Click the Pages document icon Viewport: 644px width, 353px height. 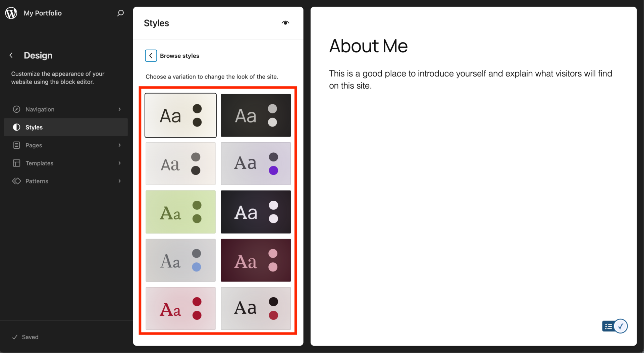click(16, 145)
